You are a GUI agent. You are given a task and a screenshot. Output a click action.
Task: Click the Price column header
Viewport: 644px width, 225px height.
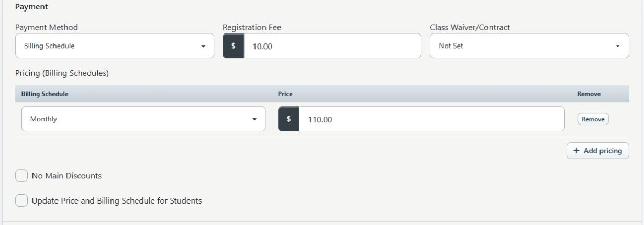pyautogui.click(x=285, y=94)
